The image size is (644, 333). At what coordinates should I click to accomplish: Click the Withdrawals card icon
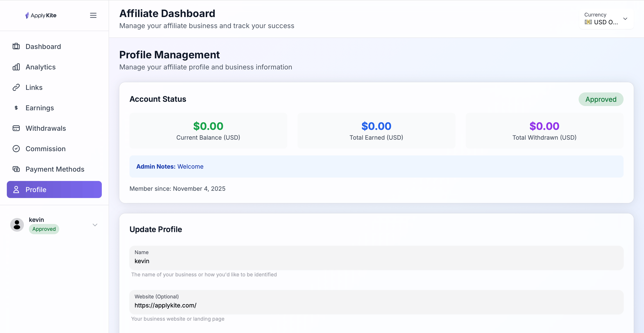click(x=16, y=128)
